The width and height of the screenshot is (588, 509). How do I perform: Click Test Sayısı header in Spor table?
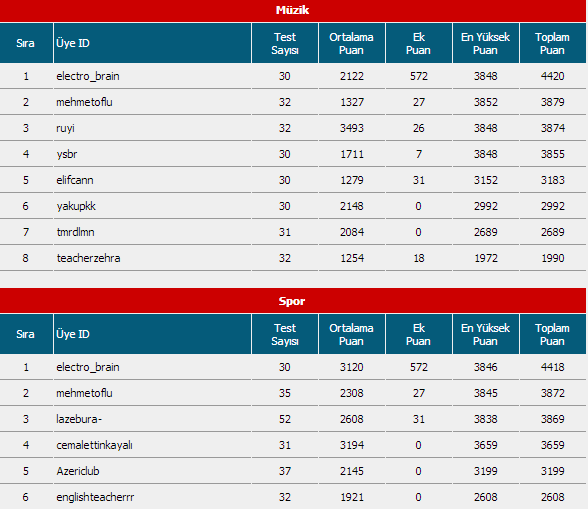285,334
